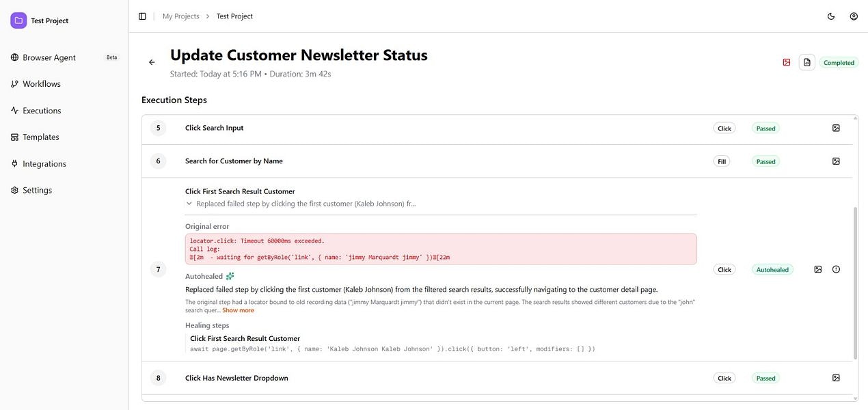Click the Passed badge on step 6
Image resolution: width=868 pixels, height=410 pixels.
click(765, 161)
